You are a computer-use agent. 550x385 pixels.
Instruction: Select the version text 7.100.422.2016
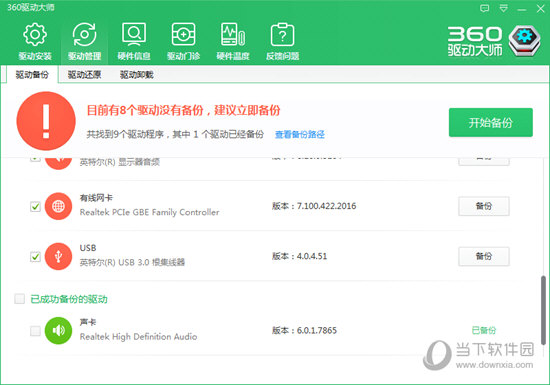(x=326, y=206)
